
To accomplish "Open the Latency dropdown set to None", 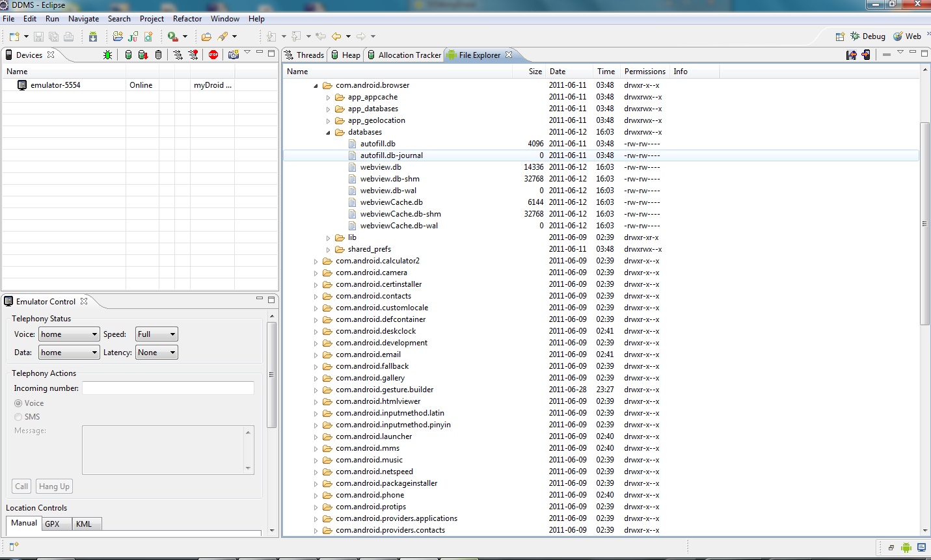I will pyautogui.click(x=157, y=353).
